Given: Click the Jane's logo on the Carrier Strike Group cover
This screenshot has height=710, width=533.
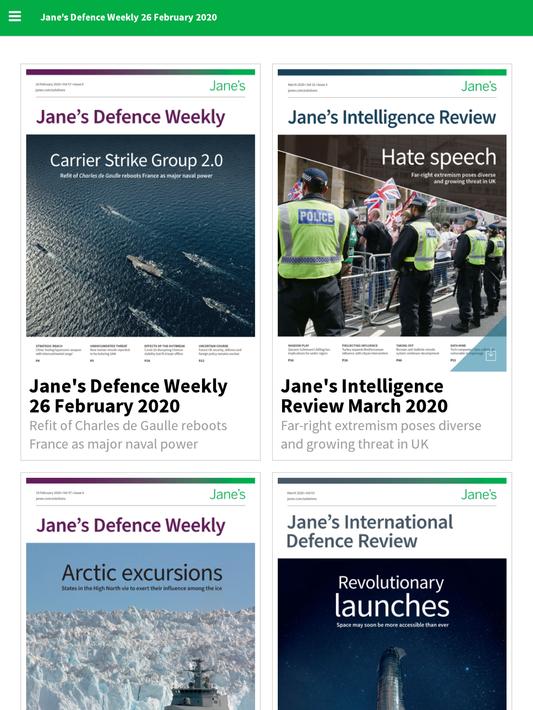Looking at the screenshot, I should 227,86.
